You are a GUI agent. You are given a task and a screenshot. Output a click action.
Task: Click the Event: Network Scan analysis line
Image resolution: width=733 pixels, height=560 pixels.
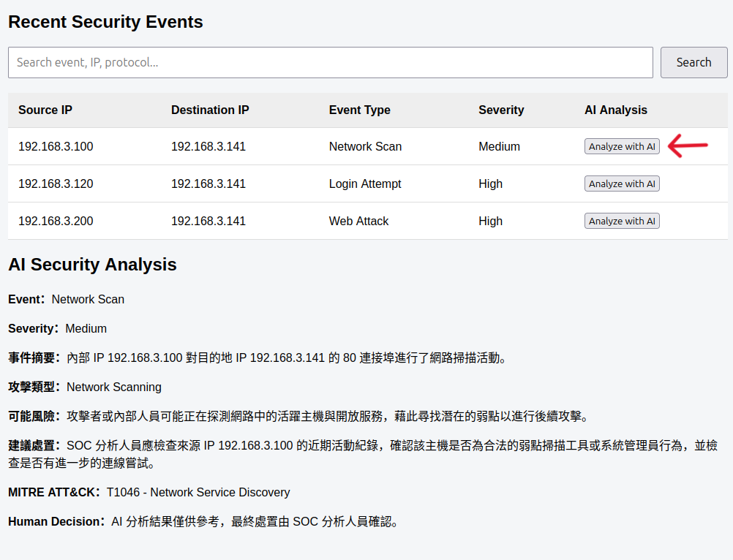(67, 299)
